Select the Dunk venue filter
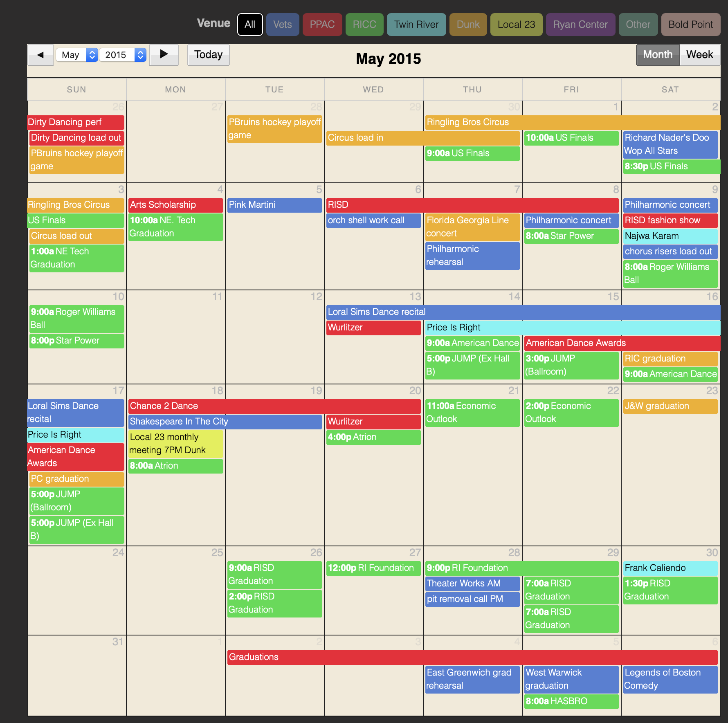Screen dimensions: 728x723 (468, 25)
